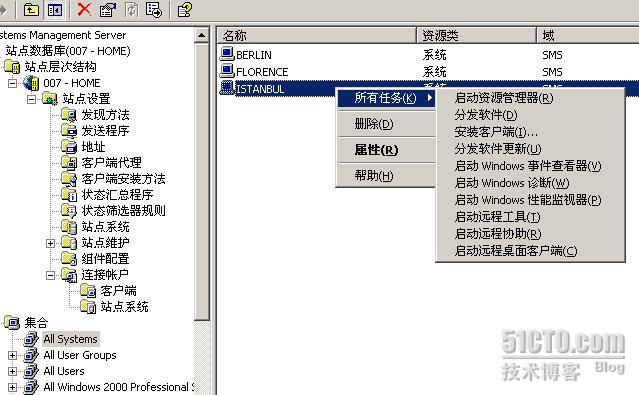Expand All Windows 2000 Professional node
This screenshot has height=395, width=639.
click(12, 387)
